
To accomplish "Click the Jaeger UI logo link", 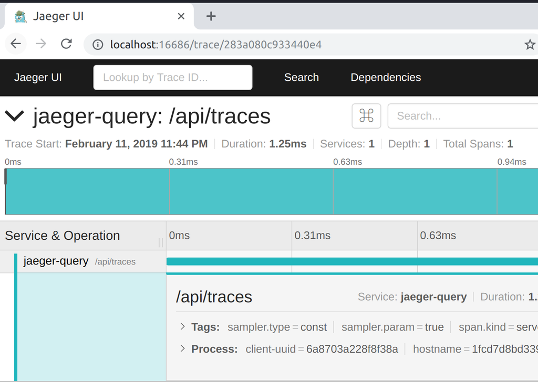I will tap(38, 78).
